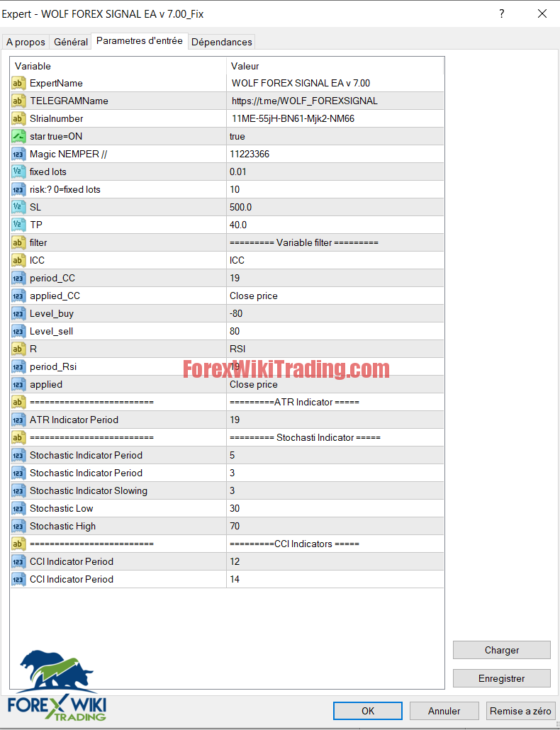Screen dimensions: 560x730
Task: Edit fixed lots value 0.01
Action: point(335,172)
